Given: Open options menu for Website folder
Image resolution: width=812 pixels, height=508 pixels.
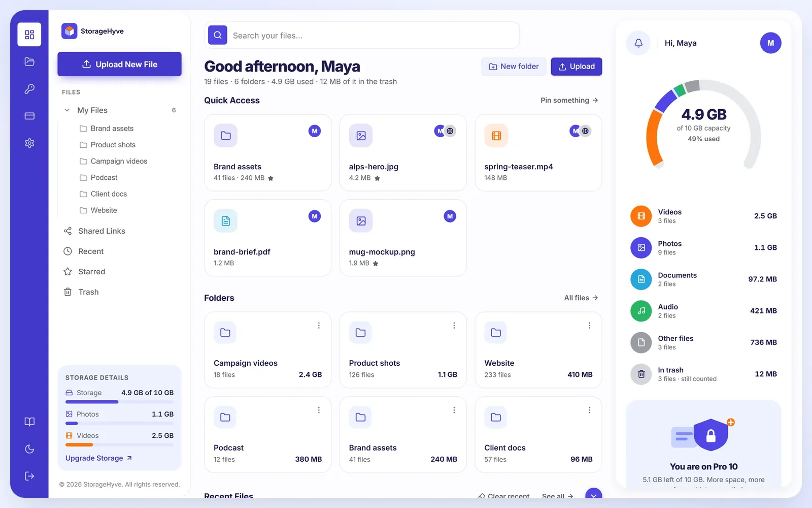Looking at the screenshot, I should point(589,326).
